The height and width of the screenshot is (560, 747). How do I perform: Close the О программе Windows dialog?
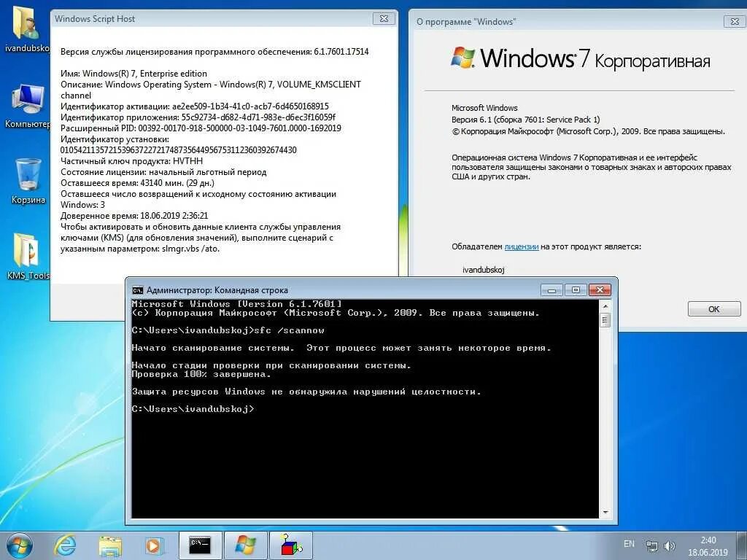(735, 21)
